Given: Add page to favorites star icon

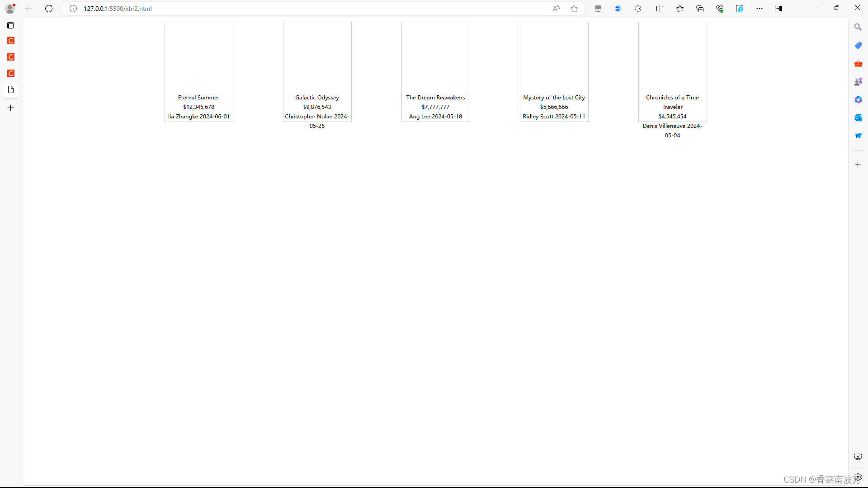Looking at the screenshot, I should point(574,9).
